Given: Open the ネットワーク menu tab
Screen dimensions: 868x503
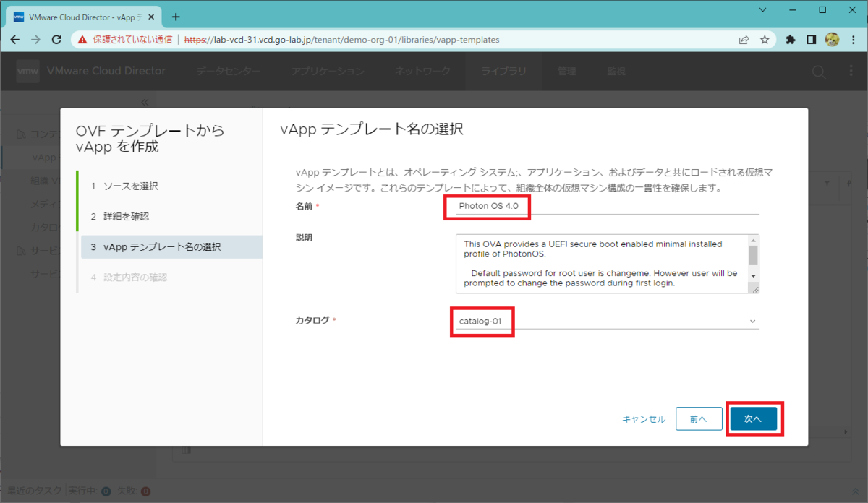Looking at the screenshot, I should (x=422, y=72).
